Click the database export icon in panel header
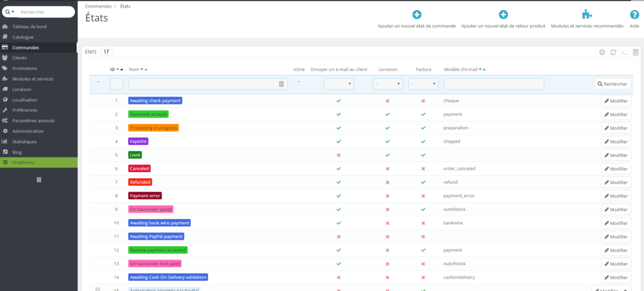The width and height of the screenshot is (644, 291). pyautogui.click(x=636, y=52)
